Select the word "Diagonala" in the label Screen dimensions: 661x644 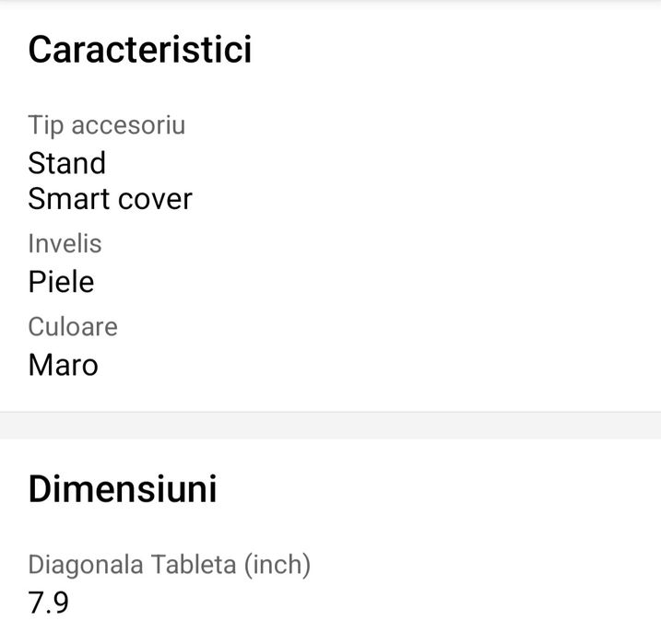(85, 564)
